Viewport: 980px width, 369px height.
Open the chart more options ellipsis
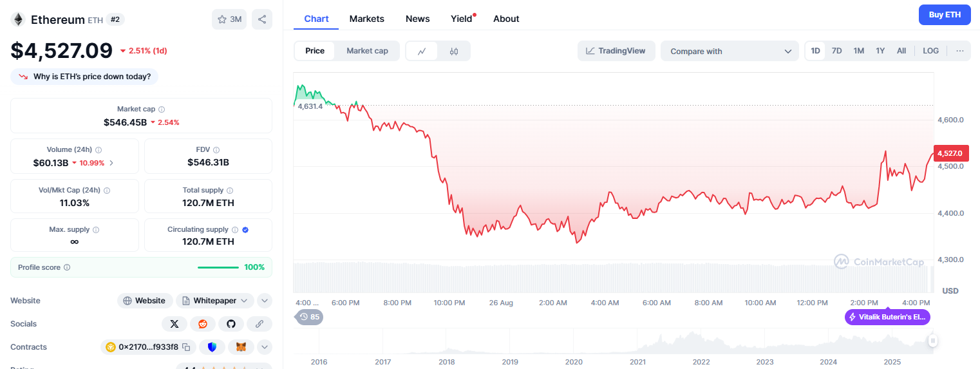(960, 51)
